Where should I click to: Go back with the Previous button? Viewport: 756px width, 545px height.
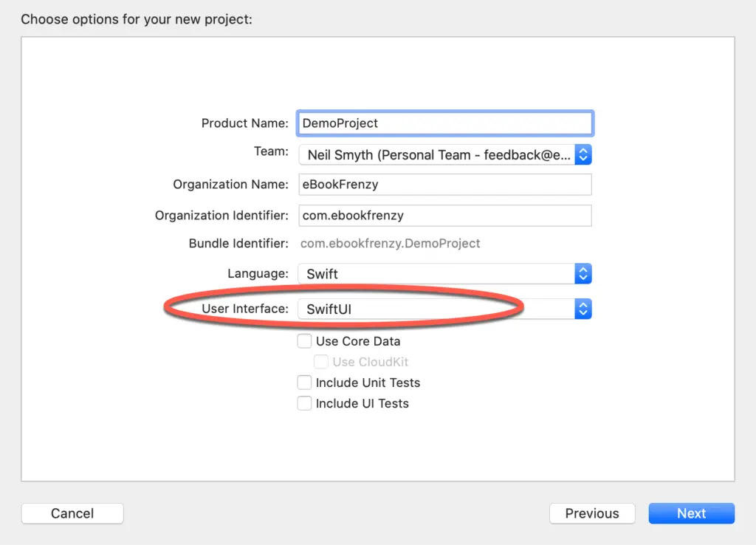click(x=592, y=513)
